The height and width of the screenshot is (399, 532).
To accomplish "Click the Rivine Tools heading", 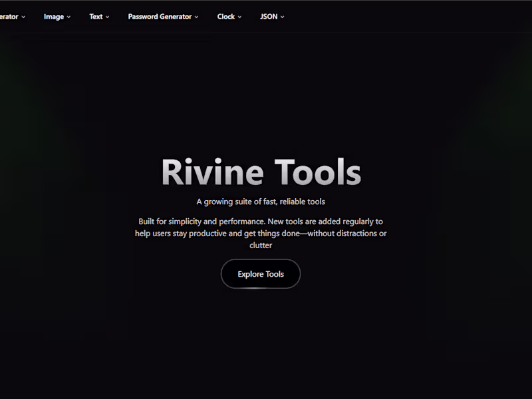I will click(260, 172).
